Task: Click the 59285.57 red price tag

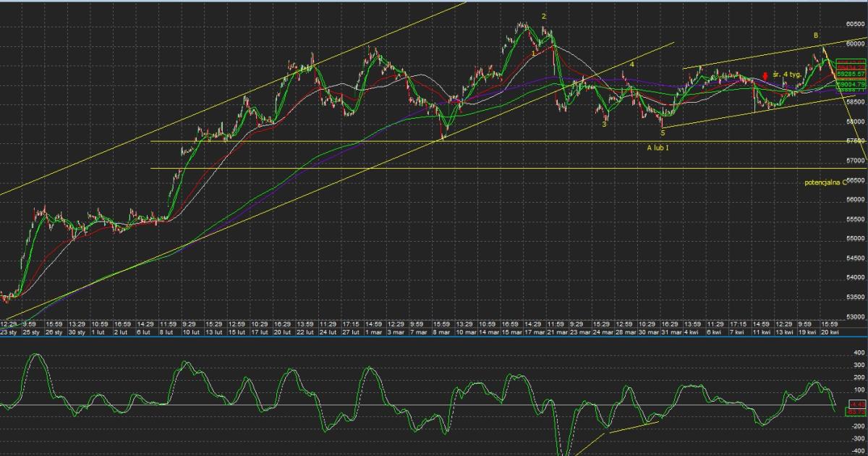Action: point(851,74)
